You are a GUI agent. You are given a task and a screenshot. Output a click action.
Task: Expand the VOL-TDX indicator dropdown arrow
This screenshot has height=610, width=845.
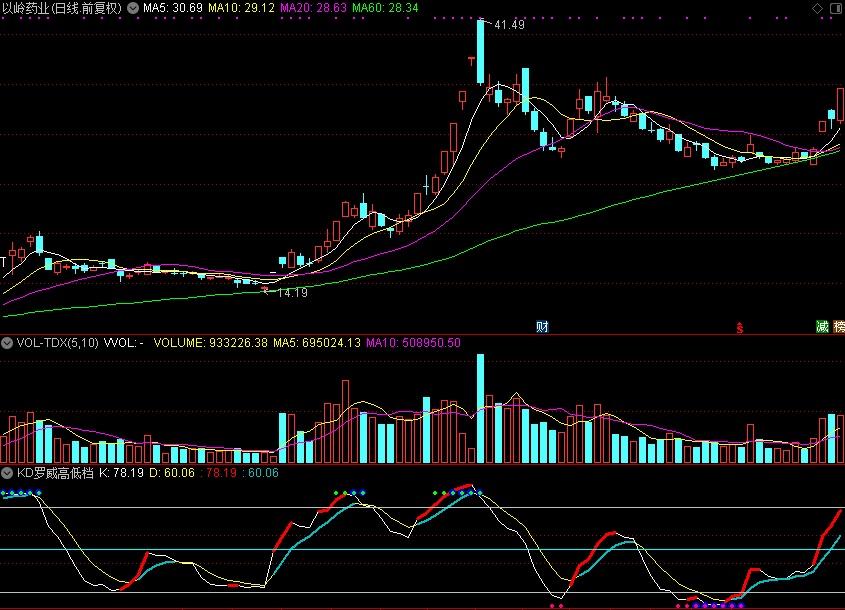(7, 343)
